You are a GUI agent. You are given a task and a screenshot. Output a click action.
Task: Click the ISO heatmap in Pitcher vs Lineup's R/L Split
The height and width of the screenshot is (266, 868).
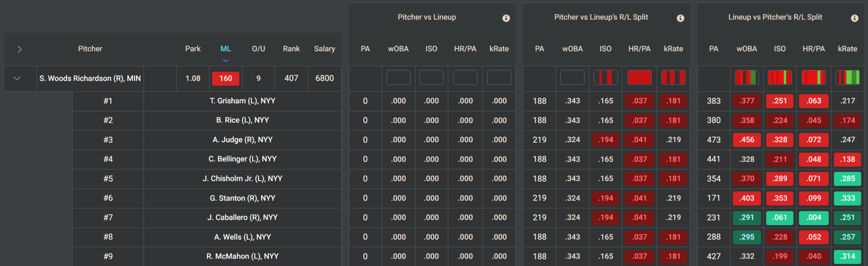click(x=605, y=78)
